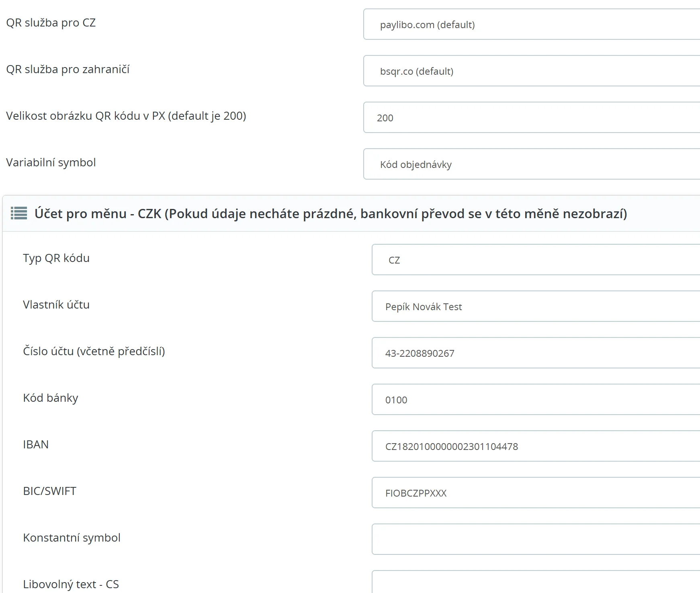Click the BIC/SWIFT label text
700x593 pixels.
[49, 491]
